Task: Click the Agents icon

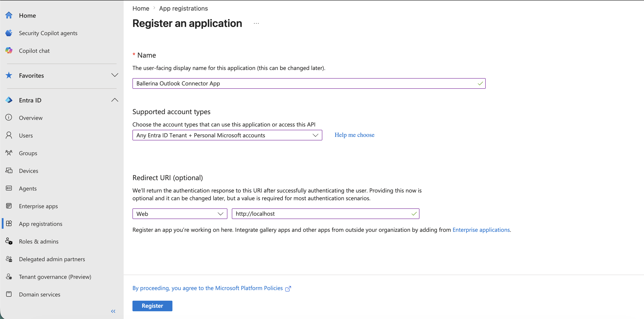Action: (x=9, y=188)
